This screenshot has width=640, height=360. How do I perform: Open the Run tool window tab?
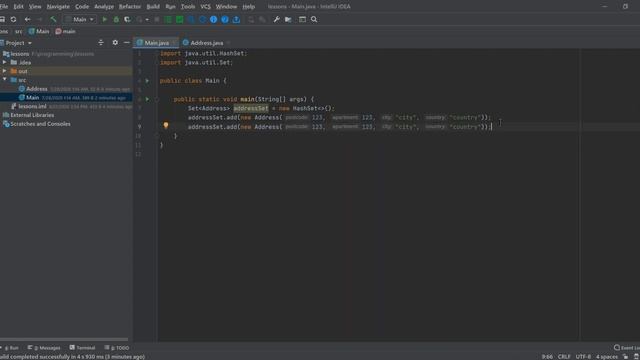[10, 348]
